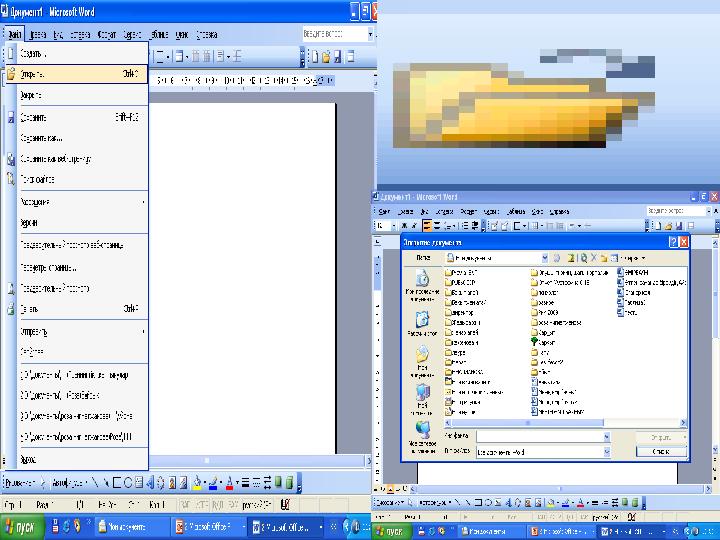The width and height of the screenshot is (720, 540).
Task: Click horizontal scrollbar of Open dialog file list
Action: (x=527, y=422)
